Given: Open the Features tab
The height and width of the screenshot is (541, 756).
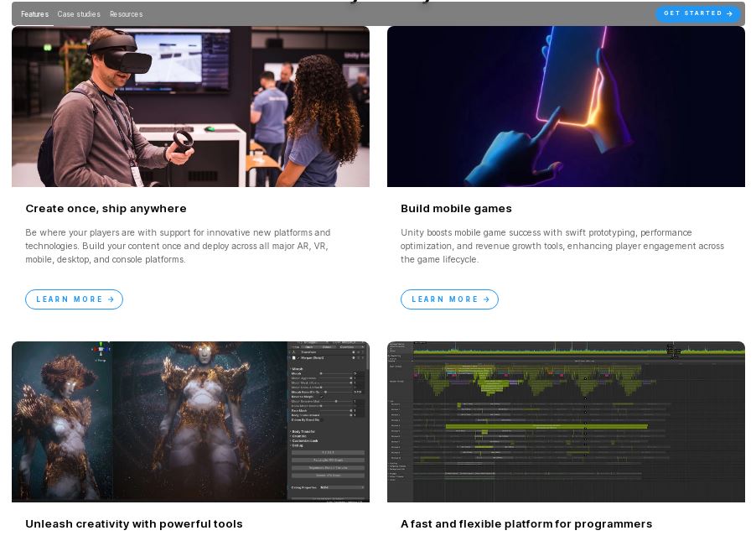Looking at the screenshot, I should pyautogui.click(x=34, y=14).
